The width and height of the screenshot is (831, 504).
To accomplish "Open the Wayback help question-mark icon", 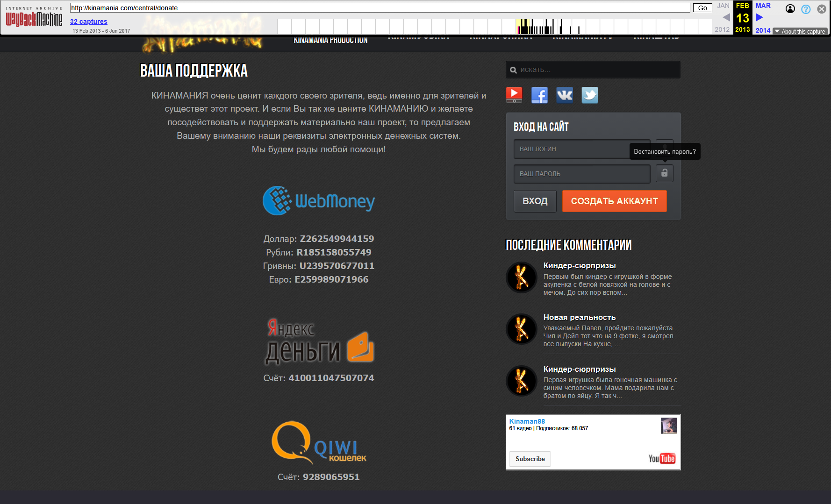I will 806,9.
